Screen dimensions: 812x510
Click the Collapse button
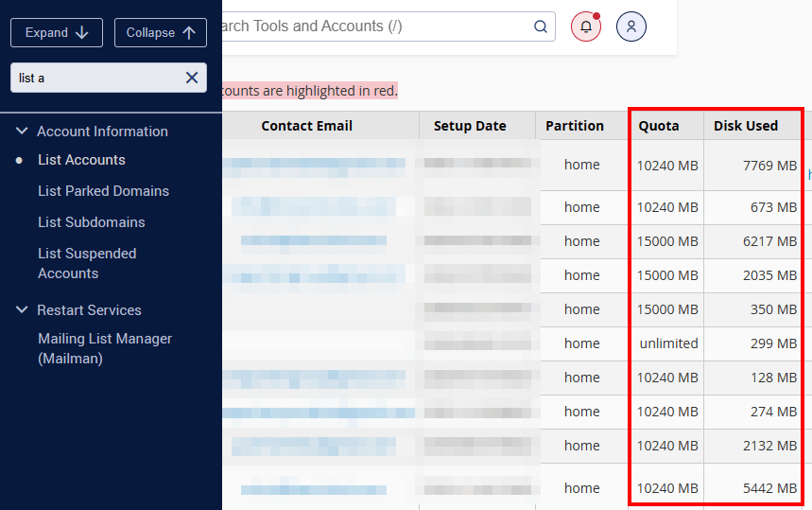pos(161,33)
